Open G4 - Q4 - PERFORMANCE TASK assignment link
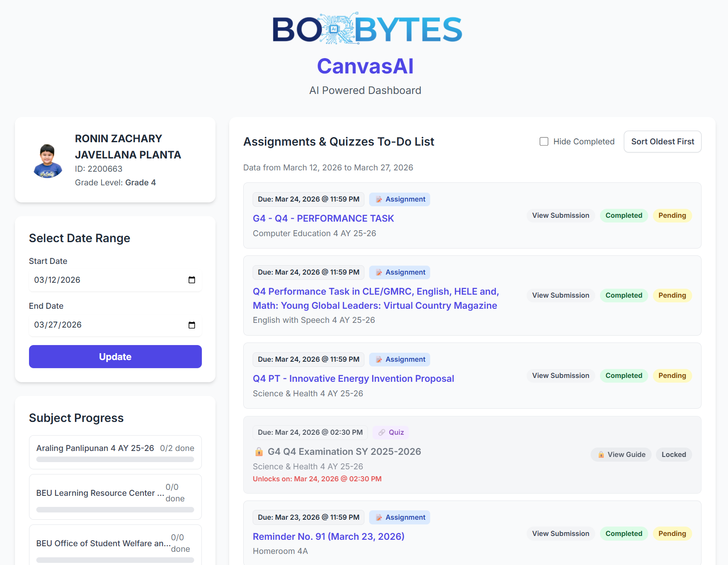This screenshot has height=565, width=728. tap(323, 218)
